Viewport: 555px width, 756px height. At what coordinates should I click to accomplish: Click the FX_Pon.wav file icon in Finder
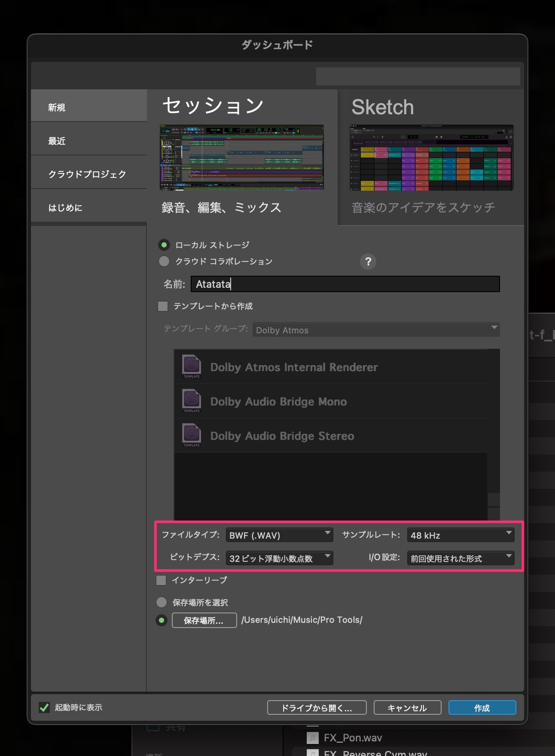[313, 738]
